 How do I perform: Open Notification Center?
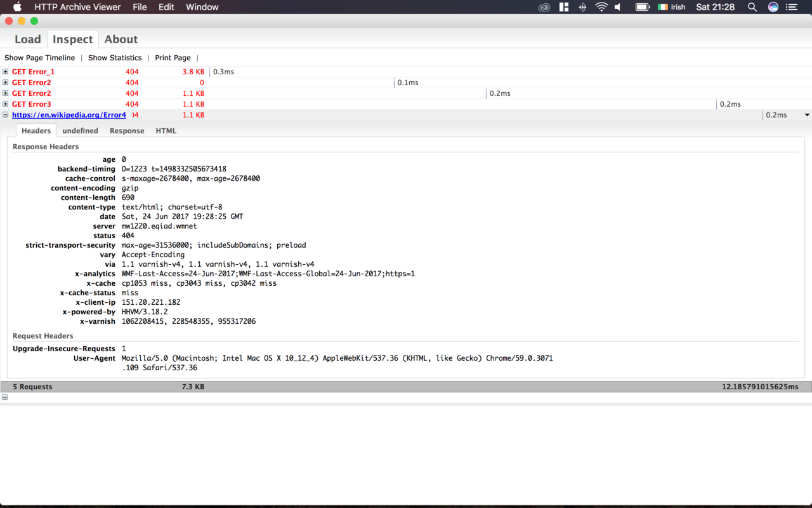[x=791, y=7]
